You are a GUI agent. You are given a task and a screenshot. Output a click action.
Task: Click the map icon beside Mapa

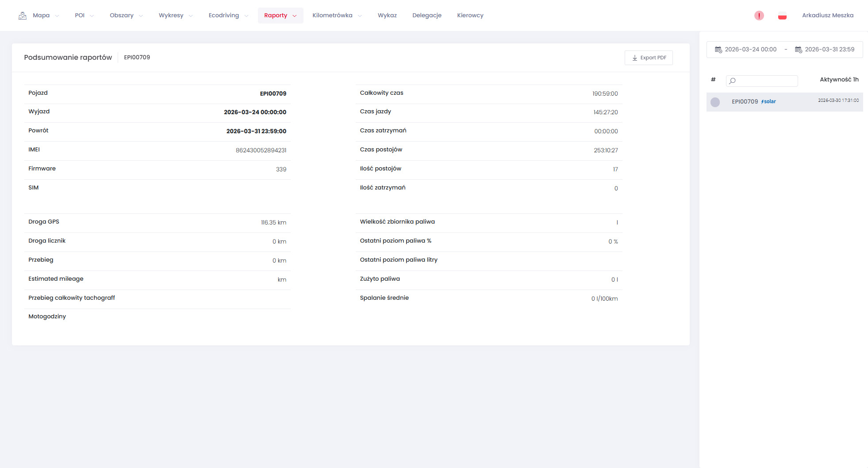click(23, 15)
